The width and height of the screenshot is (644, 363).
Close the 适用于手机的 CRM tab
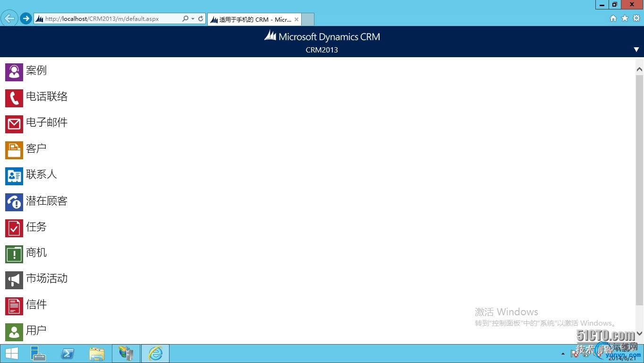coord(297,19)
